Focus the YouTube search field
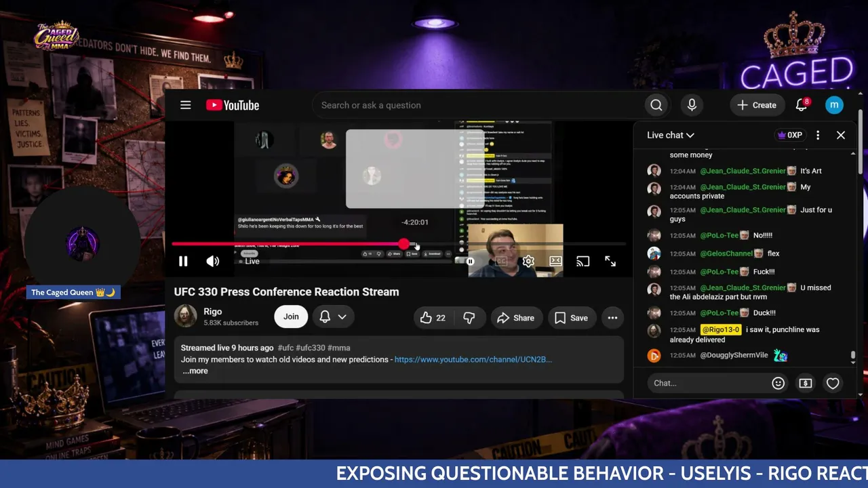868x488 pixels. (478, 105)
